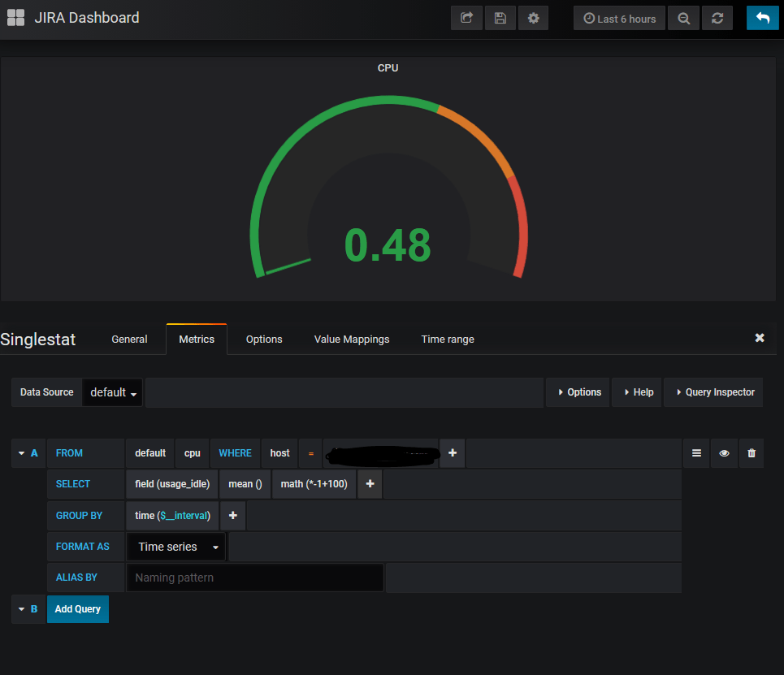Delete query A with trash icon
This screenshot has width=784, height=675.
[x=752, y=453]
